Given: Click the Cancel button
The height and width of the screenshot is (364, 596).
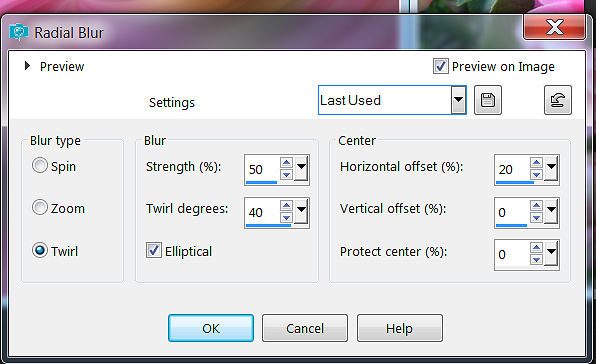Looking at the screenshot, I should click(305, 328).
